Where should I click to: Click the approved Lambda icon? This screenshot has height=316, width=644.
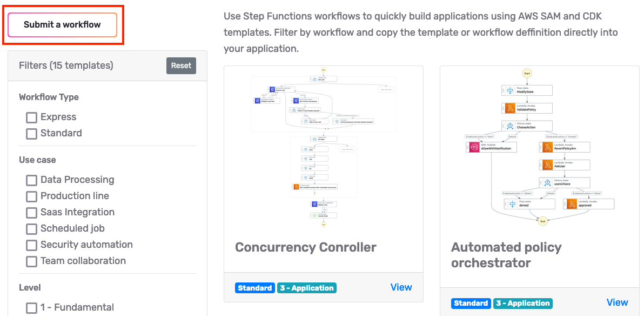[571, 204]
